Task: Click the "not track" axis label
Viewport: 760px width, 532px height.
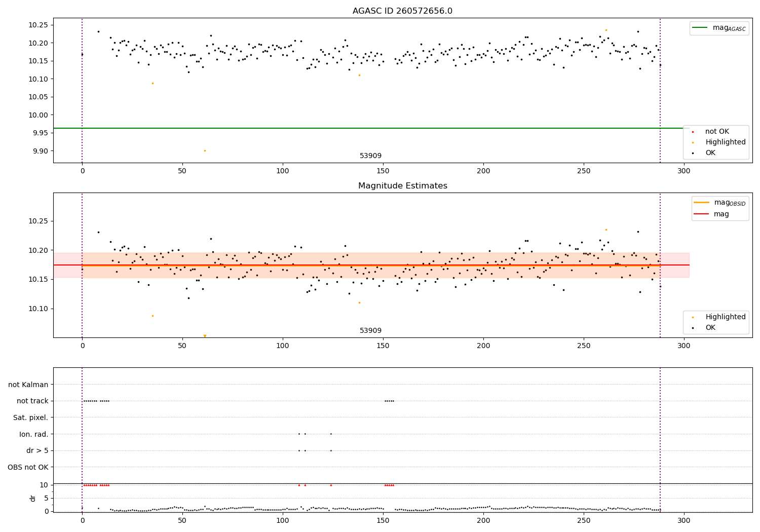Action: [32, 401]
